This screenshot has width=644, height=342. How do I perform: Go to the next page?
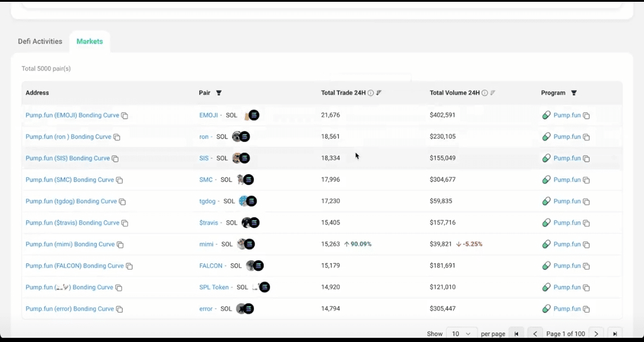coord(596,334)
